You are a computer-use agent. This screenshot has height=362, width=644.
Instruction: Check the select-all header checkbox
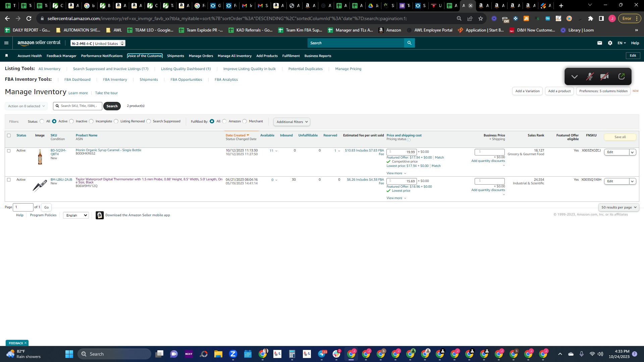pos(9,135)
